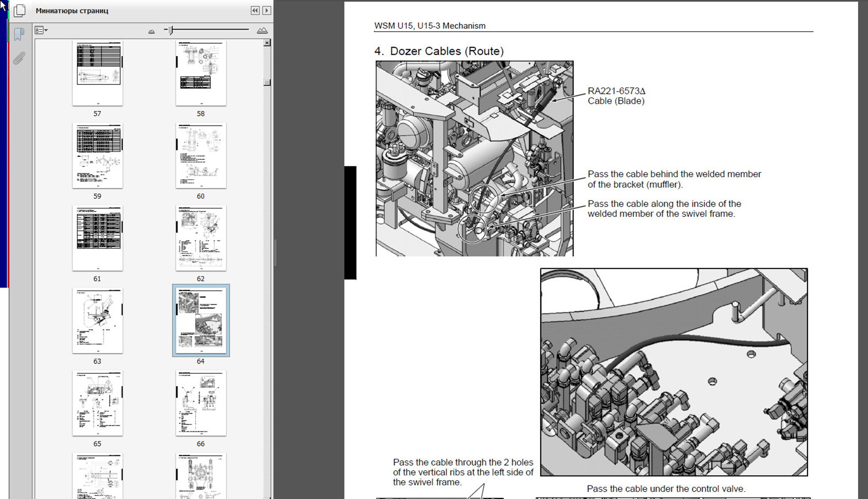868x499 pixels.
Task: Open the Bookmarks panel
Action: pos(19,34)
